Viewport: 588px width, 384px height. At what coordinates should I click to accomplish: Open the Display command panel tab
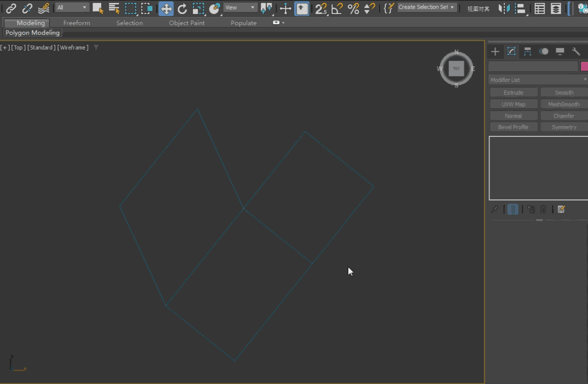pyautogui.click(x=560, y=51)
